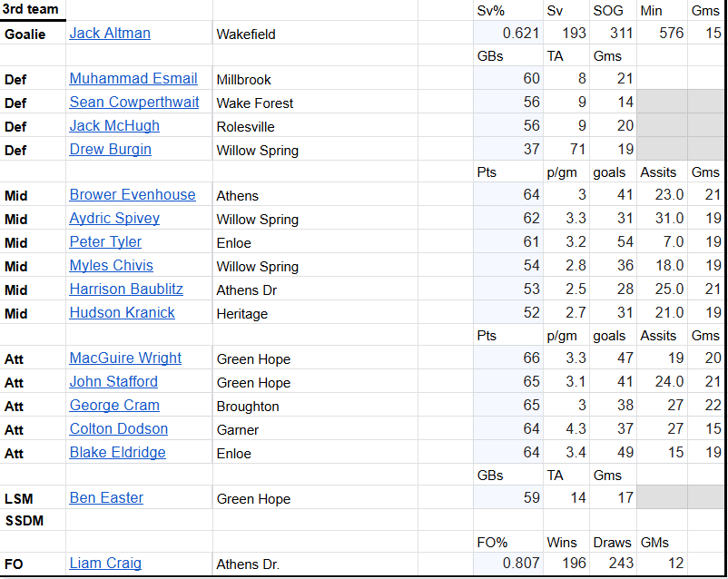This screenshot has width=728, height=579.
Task: Open Muhammad Esmail player link
Action: (133, 78)
